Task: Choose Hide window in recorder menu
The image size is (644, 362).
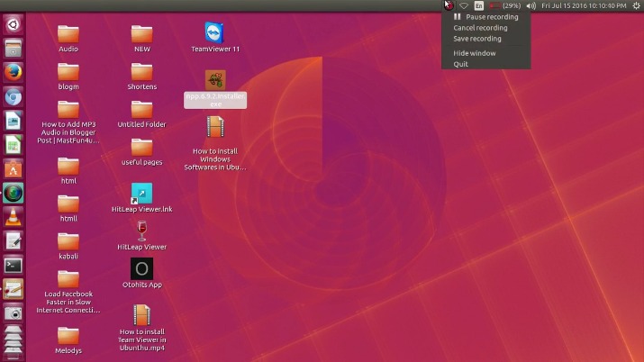Action: point(474,53)
